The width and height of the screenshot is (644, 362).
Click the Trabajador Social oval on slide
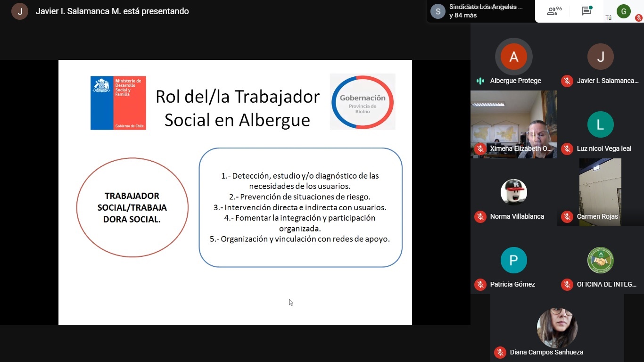[132, 207]
